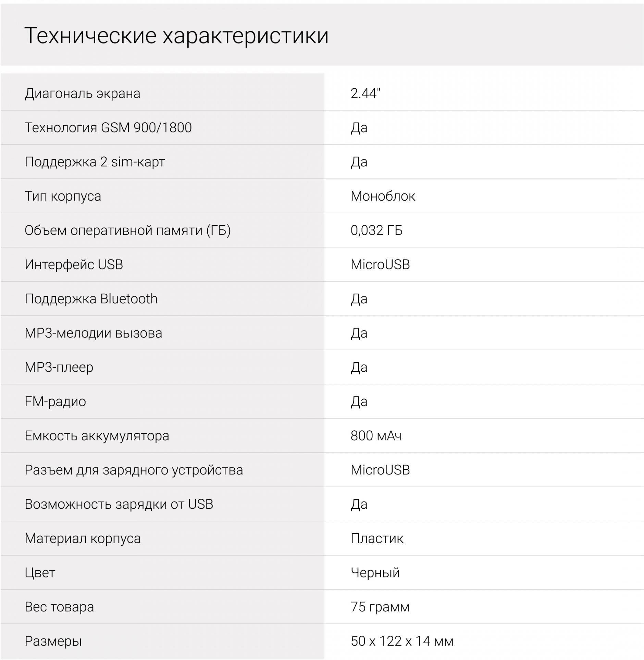This screenshot has height=660, width=644.
Task: Click the Моноблок value
Action: point(383,196)
